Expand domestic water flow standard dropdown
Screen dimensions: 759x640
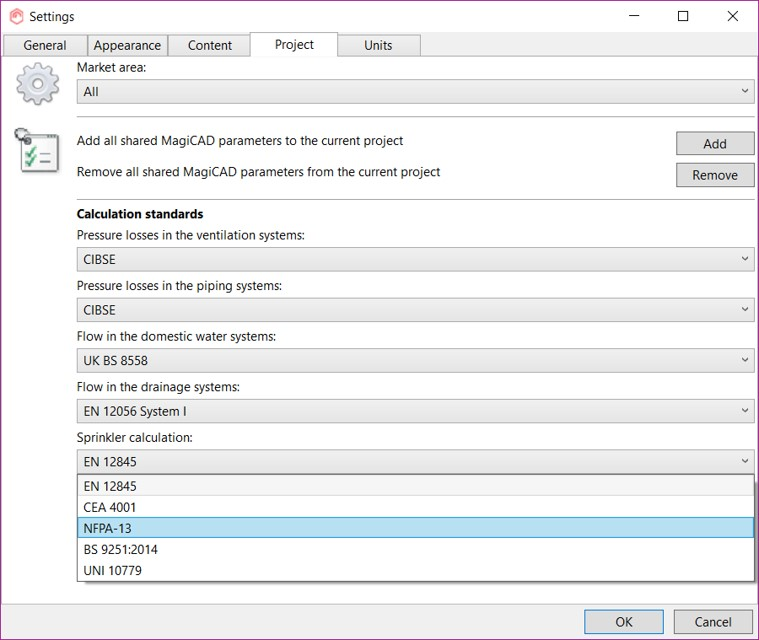[x=415, y=360]
